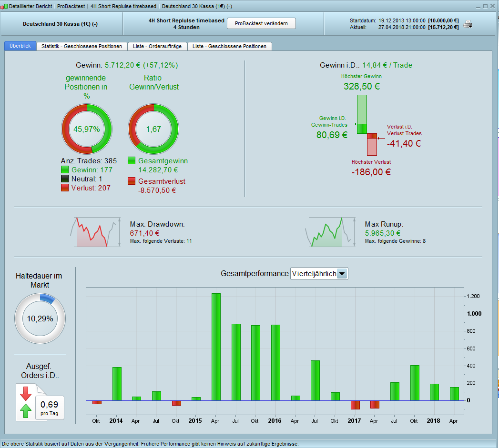Click the light red Höchster Verlust bar
Image resolution: width=499 pixels, height=448 pixels.
tap(372, 147)
